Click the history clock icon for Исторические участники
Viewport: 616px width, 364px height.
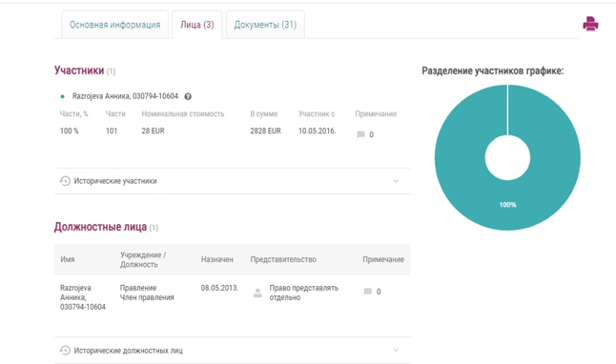click(65, 181)
